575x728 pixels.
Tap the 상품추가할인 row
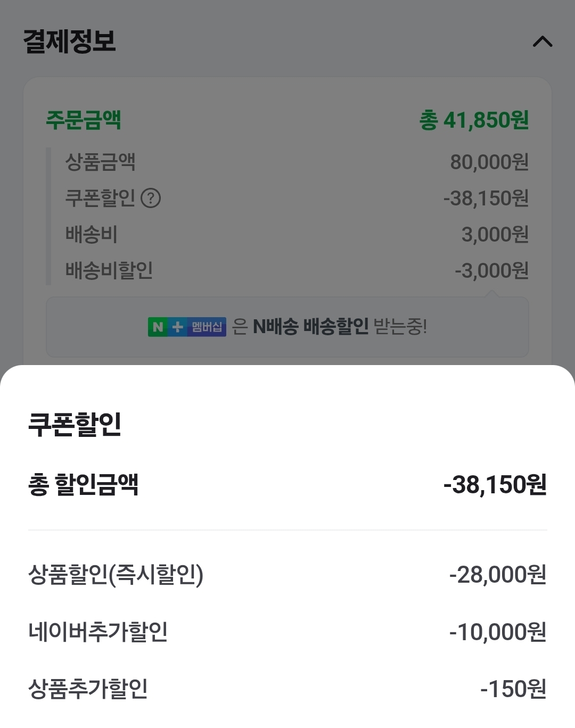287,689
